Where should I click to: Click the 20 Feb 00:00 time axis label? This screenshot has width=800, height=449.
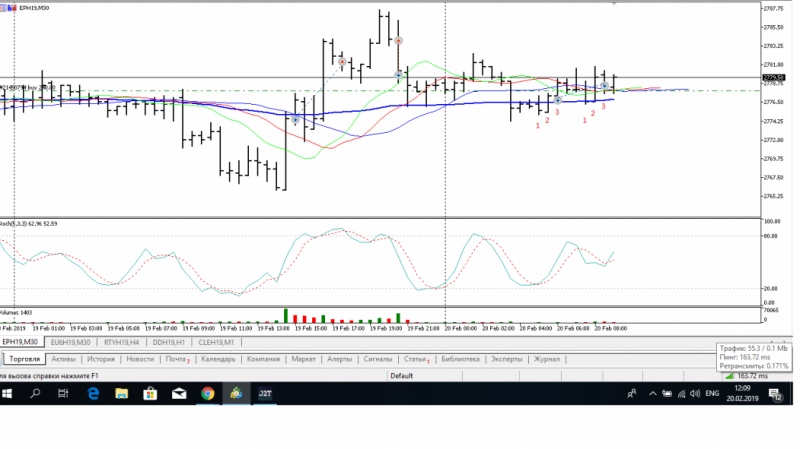pyautogui.click(x=460, y=328)
